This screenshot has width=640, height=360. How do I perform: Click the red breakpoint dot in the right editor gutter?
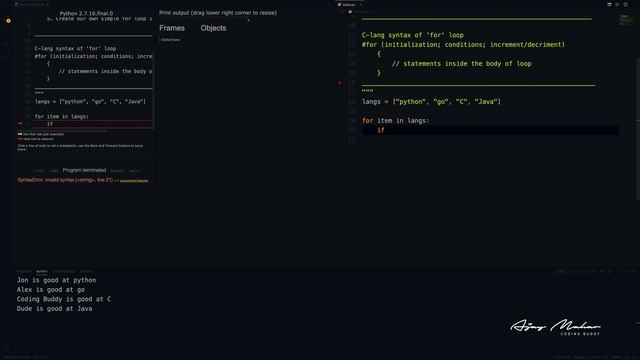[x=340, y=82]
